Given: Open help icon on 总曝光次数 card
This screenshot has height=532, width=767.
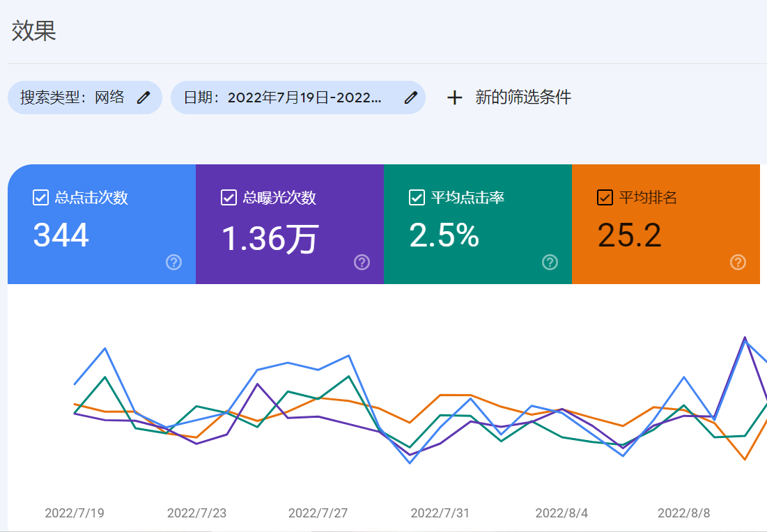Looking at the screenshot, I should click(x=362, y=262).
